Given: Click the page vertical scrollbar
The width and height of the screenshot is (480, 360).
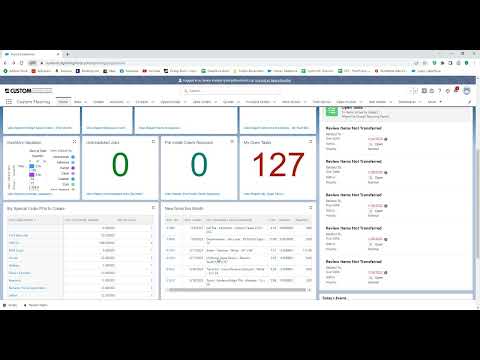Looking at the screenshot, I should (478, 203).
